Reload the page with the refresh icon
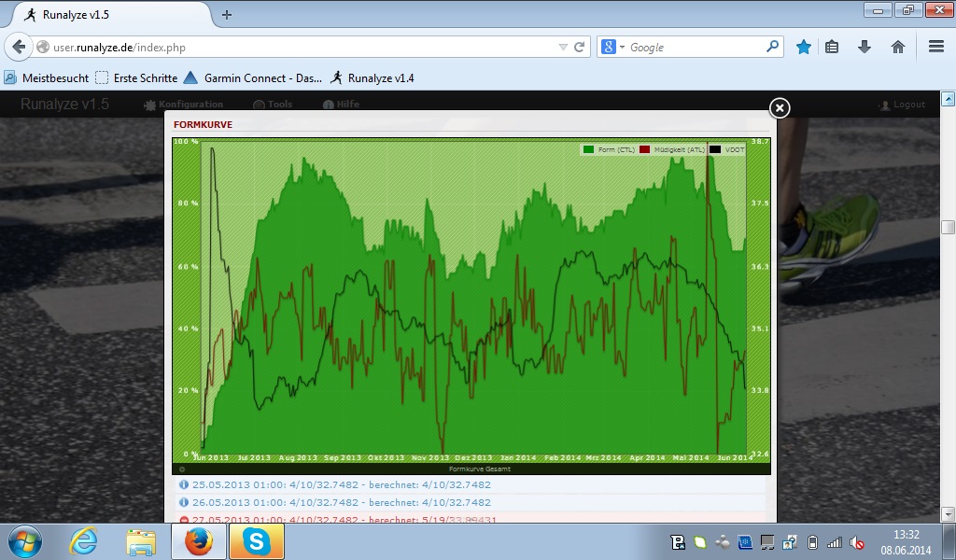 click(580, 47)
